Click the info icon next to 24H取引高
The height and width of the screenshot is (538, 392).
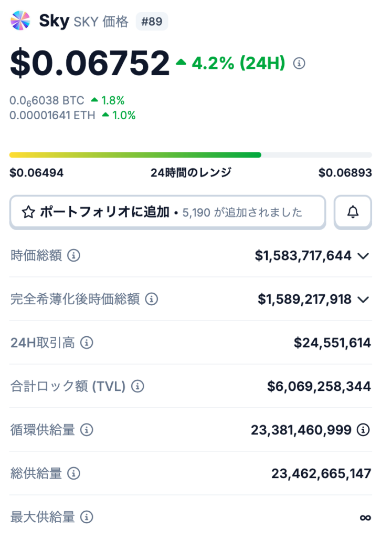tap(87, 343)
